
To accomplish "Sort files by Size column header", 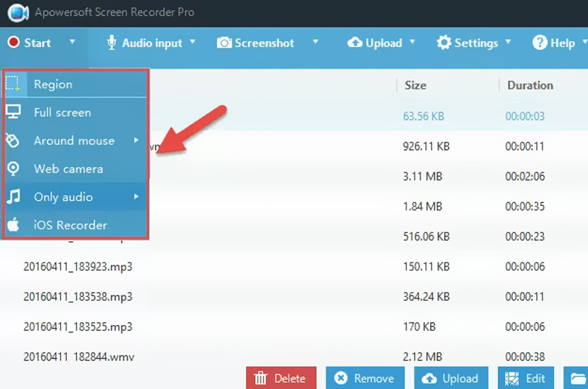I will (415, 85).
